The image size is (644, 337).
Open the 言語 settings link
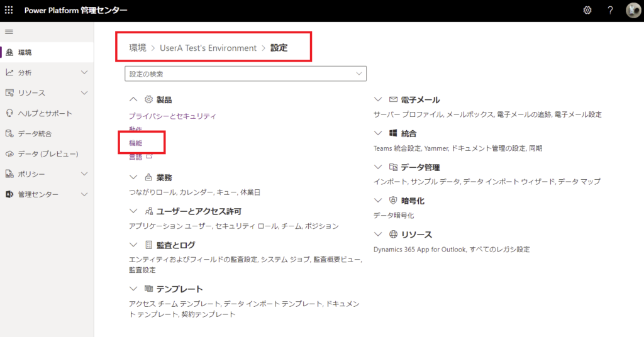(136, 157)
